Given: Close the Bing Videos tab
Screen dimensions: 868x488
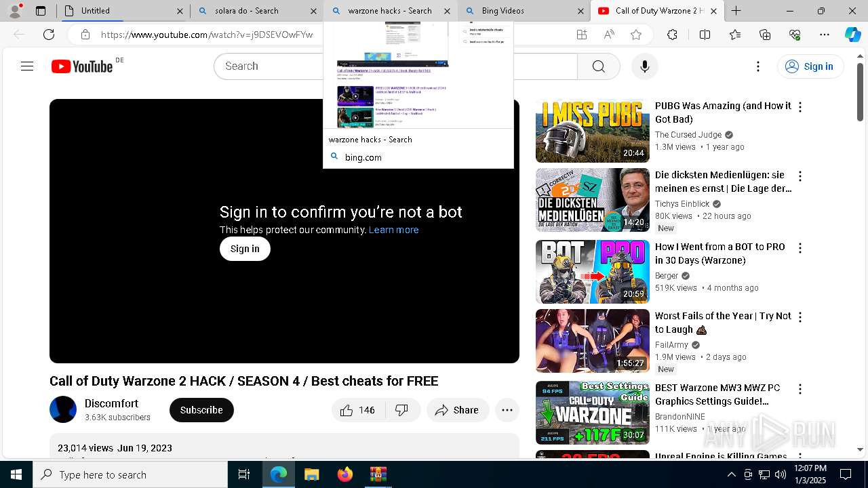Looking at the screenshot, I should click(580, 11).
